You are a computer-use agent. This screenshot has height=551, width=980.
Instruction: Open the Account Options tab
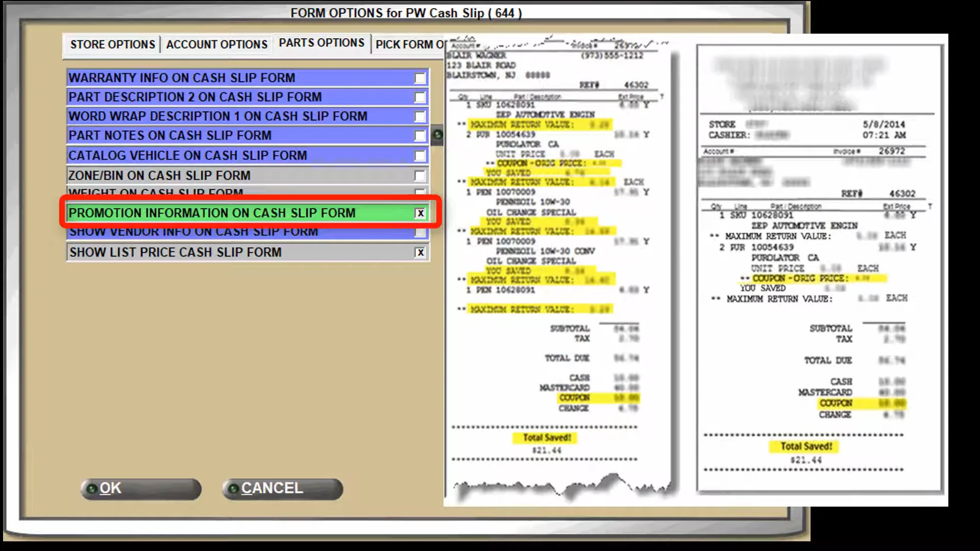coord(216,44)
